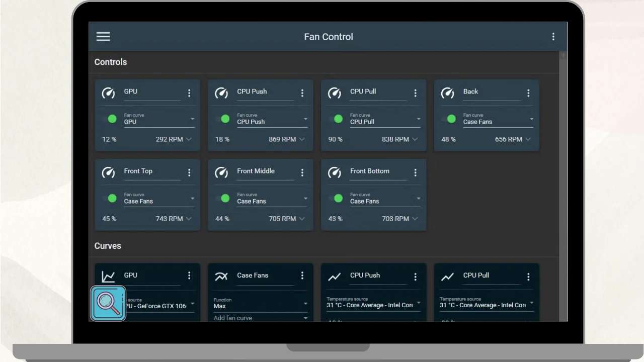This screenshot has width=644, height=362.
Task: Open the Case Fans Function dropdown
Action: point(260,303)
